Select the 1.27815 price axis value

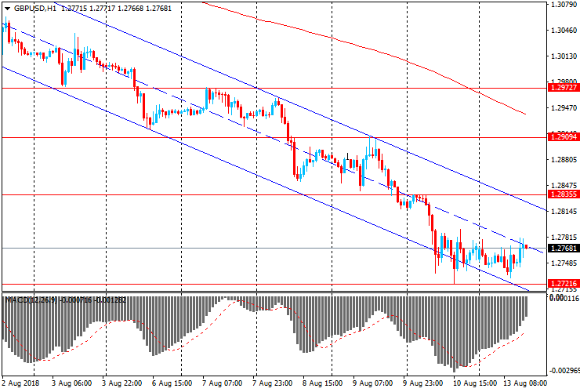tap(564, 237)
